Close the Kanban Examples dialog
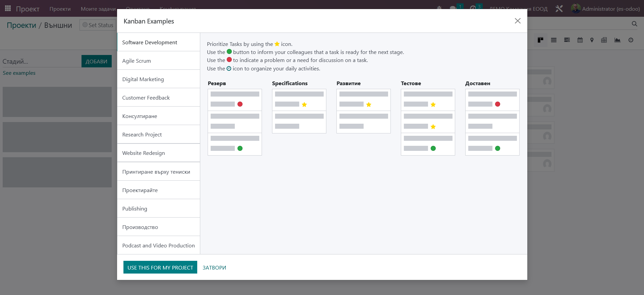The image size is (644, 295). pyautogui.click(x=518, y=21)
